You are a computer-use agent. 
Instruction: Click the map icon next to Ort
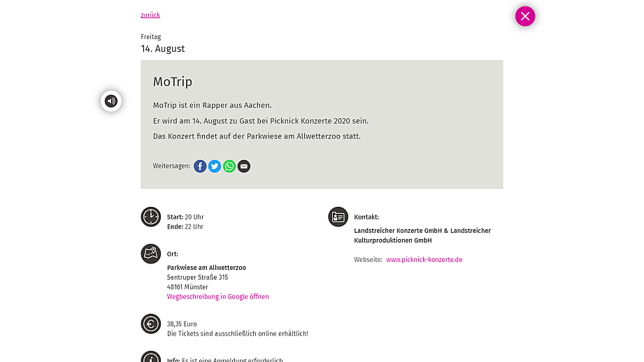[x=151, y=254]
